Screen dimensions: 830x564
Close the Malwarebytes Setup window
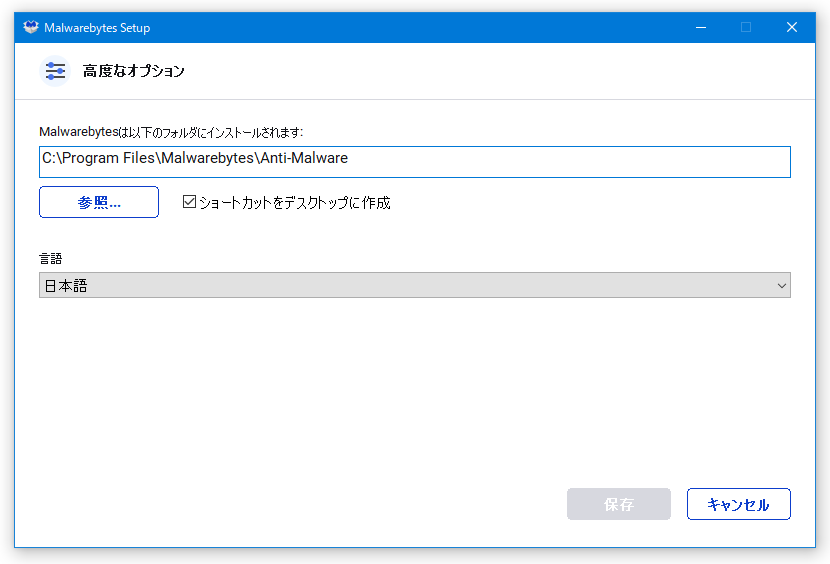(x=792, y=28)
